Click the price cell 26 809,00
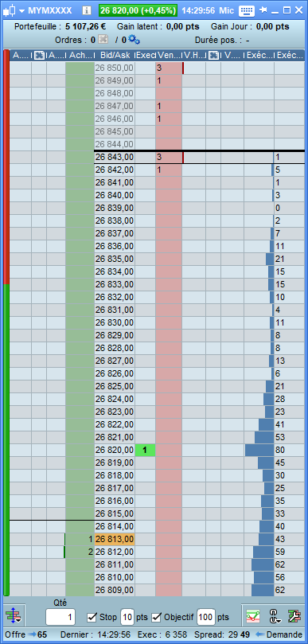The image size is (308, 644). pos(115,590)
